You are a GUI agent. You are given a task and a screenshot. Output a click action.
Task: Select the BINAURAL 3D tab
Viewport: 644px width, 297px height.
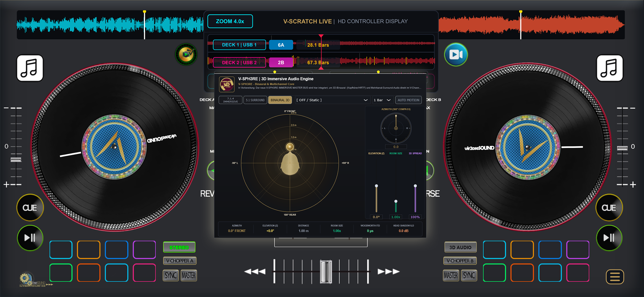click(280, 100)
